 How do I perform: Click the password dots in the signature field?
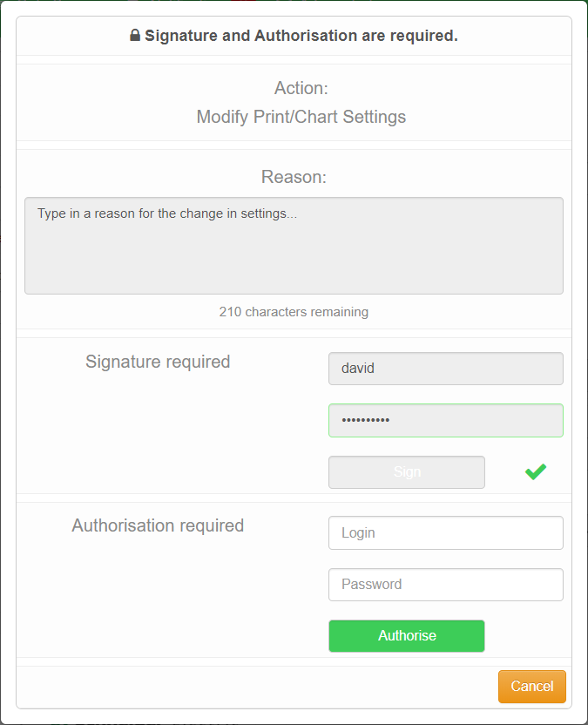[x=366, y=420]
